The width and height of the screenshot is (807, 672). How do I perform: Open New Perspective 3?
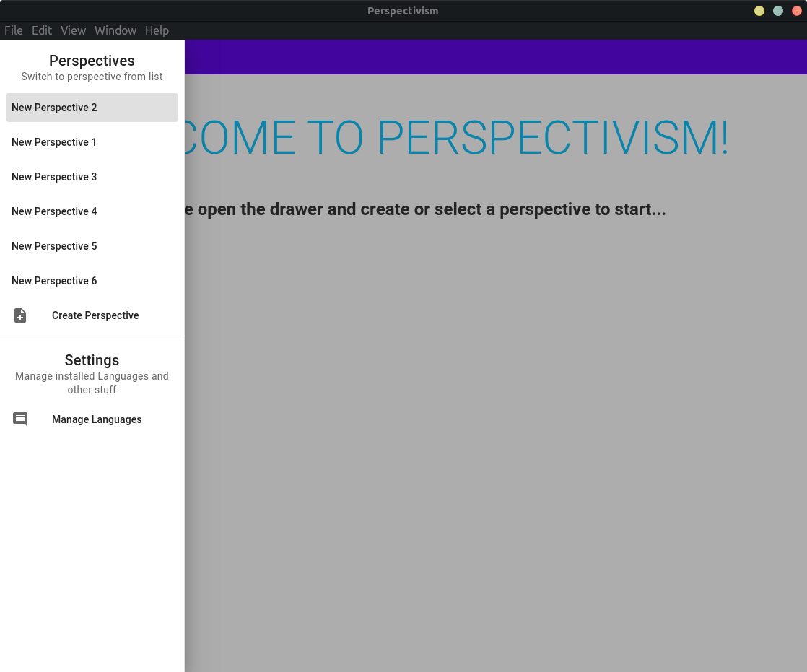tap(92, 177)
